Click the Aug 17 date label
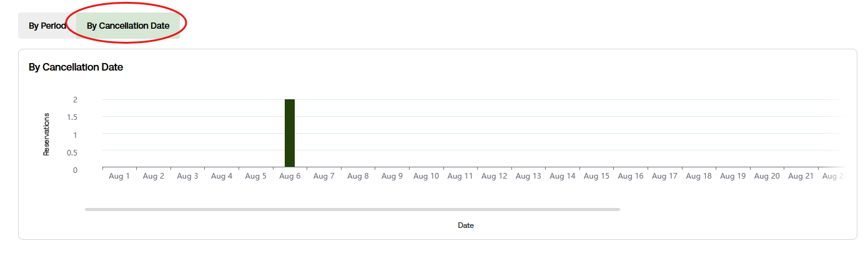The width and height of the screenshot is (868, 261). tap(664, 176)
